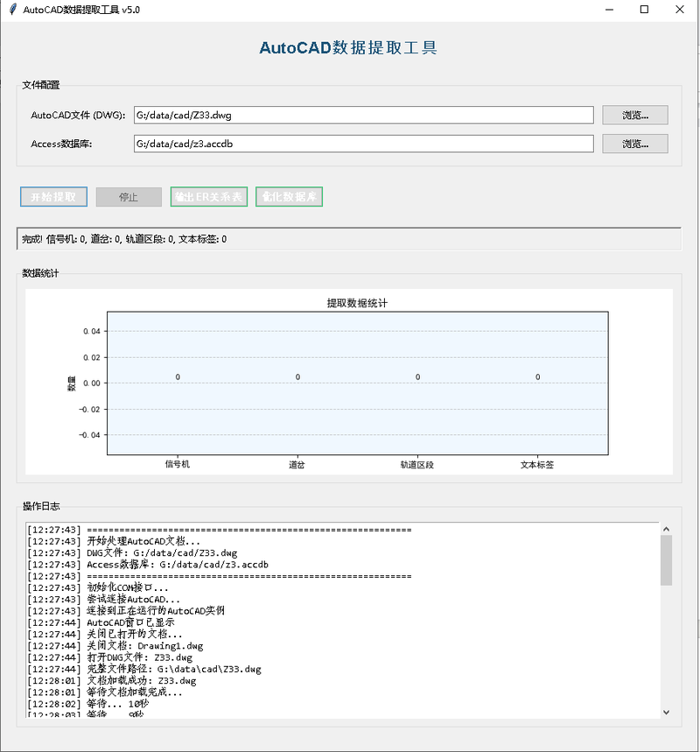Image resolution: width=700 pixels, height=752 pixels.
Task: Click the 开始提取 button
Action: pyautogui.click(x=53, y=197)
